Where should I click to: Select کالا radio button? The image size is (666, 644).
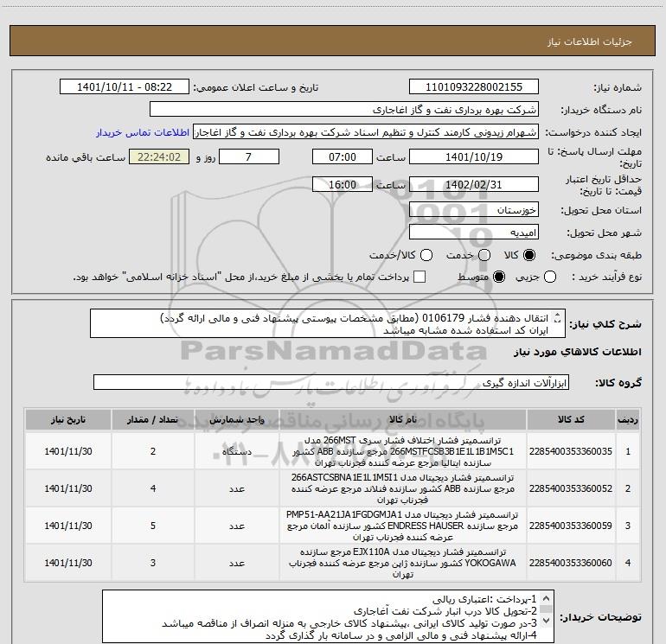pos(529,255)
